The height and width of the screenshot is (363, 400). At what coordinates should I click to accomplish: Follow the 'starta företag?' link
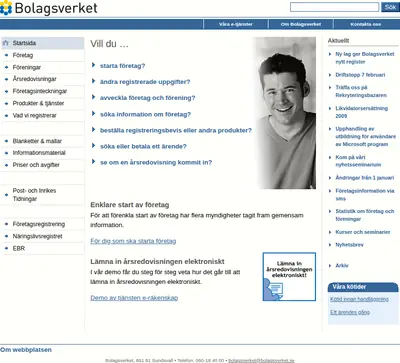point(122,66)
